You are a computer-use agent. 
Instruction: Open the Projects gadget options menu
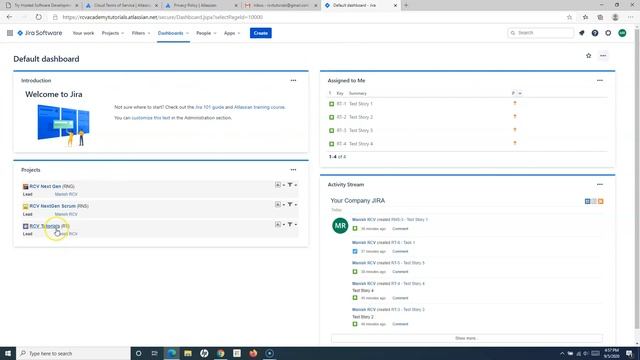[293, 170]
